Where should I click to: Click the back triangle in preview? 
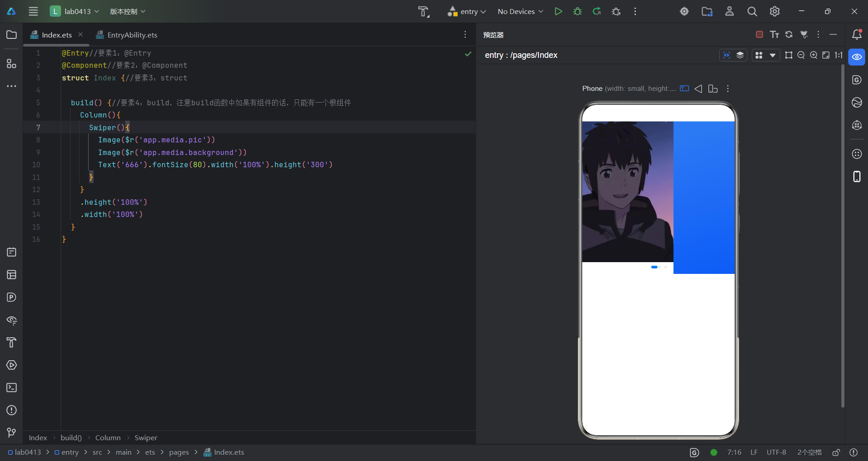pyautogui.click(x=698, y=89)
